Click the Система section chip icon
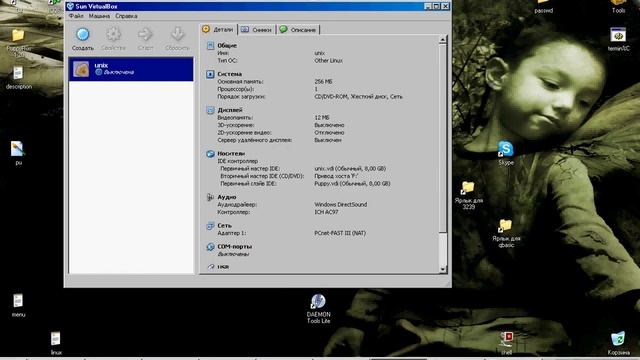The height and width of the screenshot is (360, 640). point(210,74)
